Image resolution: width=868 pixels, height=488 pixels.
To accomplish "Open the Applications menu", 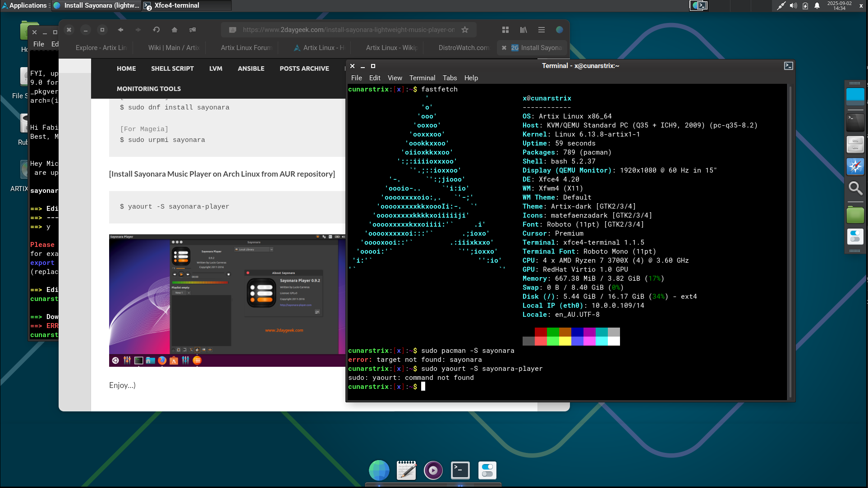I will click(x=24, y=5).
